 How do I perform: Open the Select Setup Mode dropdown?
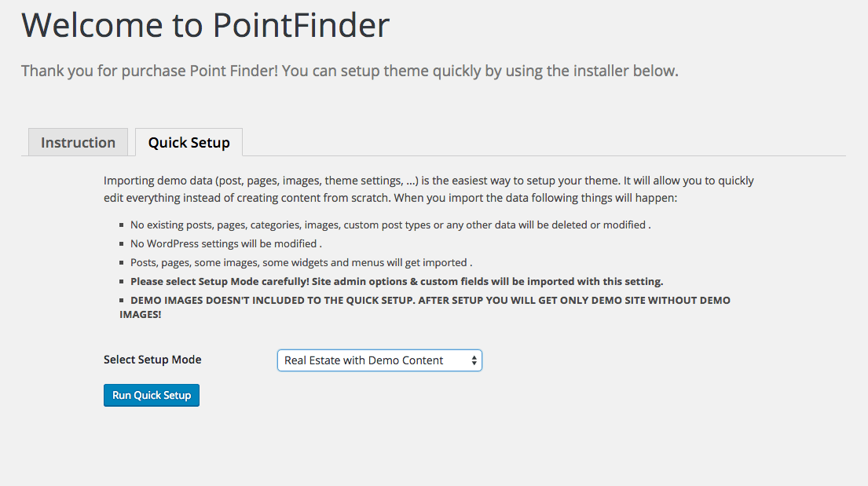click(x=379, y=360)
